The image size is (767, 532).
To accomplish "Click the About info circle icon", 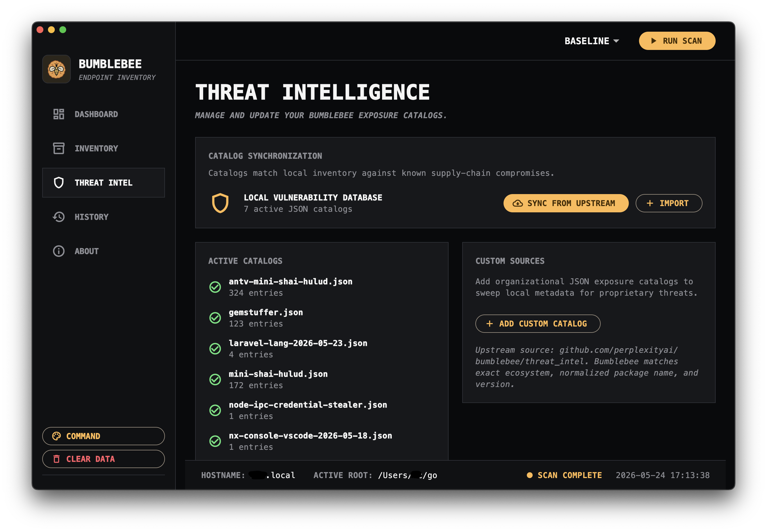I will [x=59, y=251].
